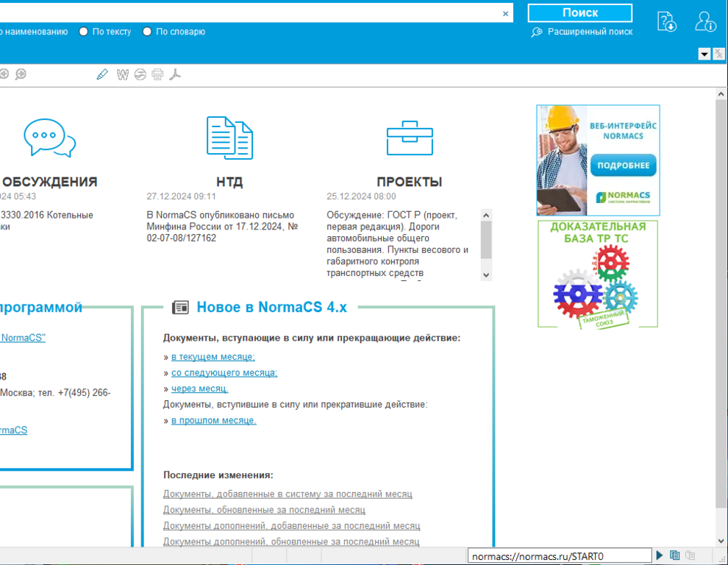The image size is (728, 565).
Task: Open supplement documents added last month
Action: [292, 525]
